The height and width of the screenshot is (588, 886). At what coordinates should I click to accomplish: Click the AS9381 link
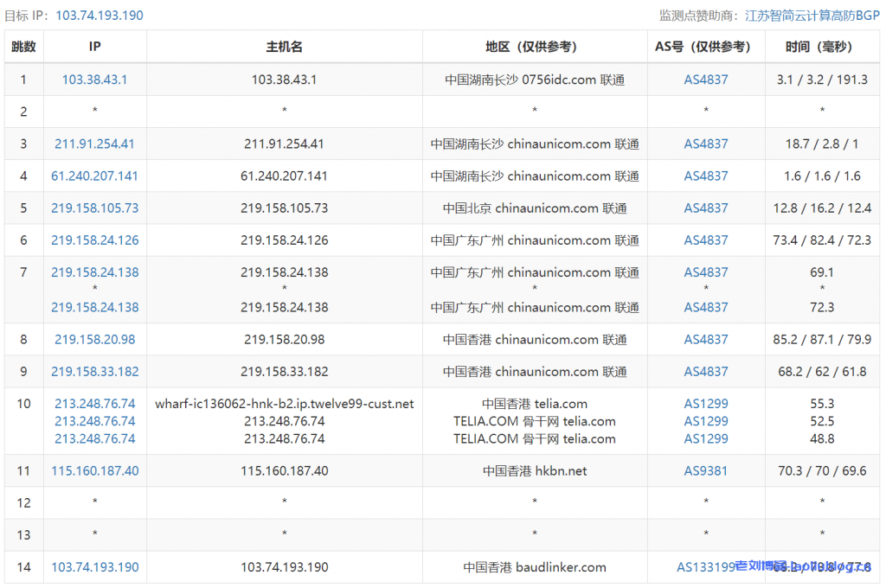pyautogui.click(x=706, y=470)
